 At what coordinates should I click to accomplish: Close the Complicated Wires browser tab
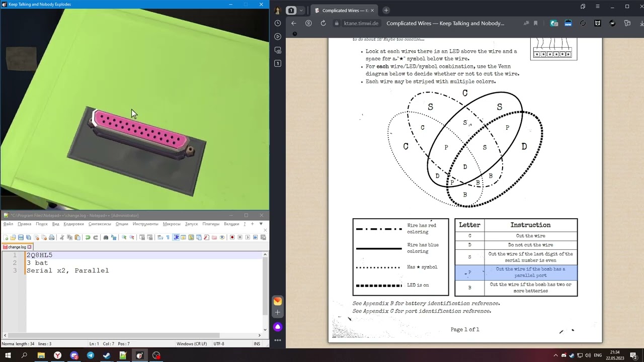(372, 10)
